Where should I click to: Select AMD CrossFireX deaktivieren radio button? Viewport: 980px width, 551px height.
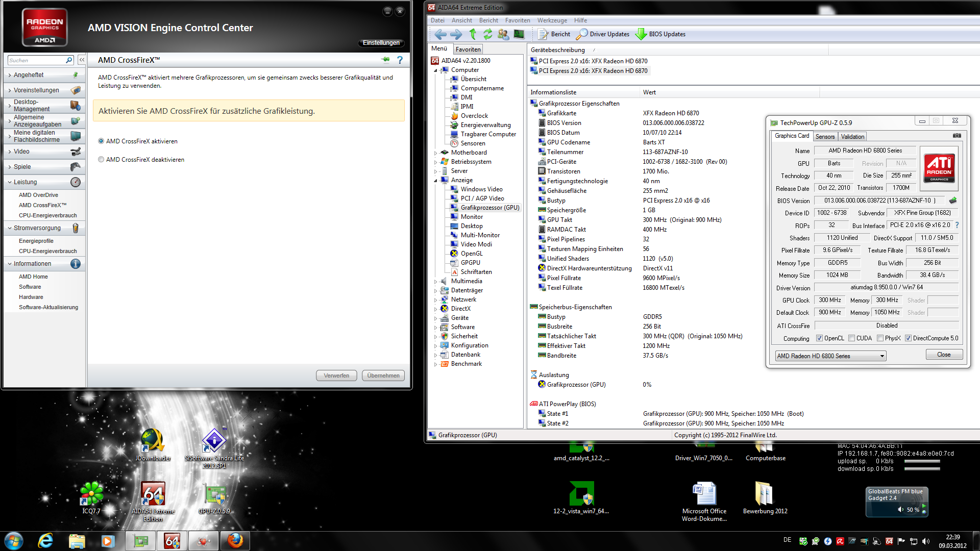click(x=101, y=160)
